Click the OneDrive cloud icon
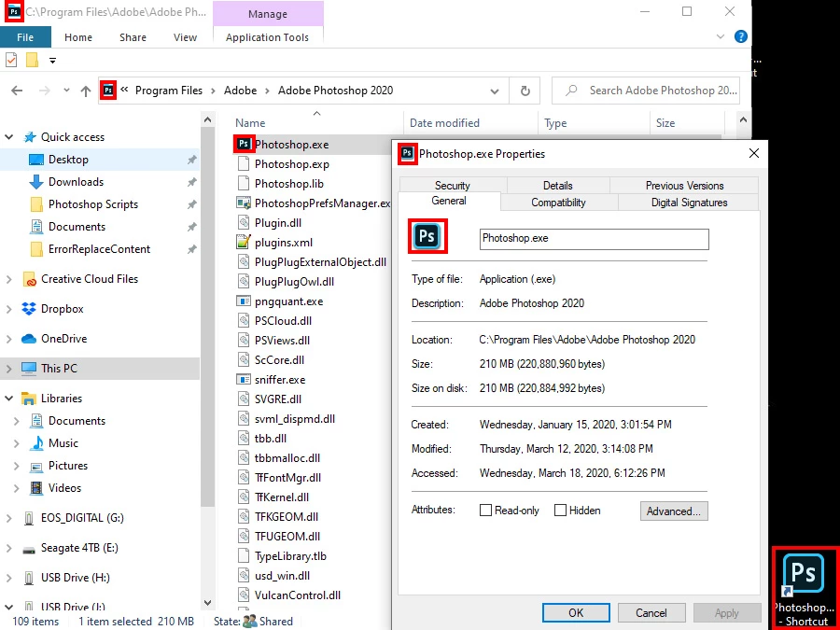Image resolution: width=840 pixels, height=630 pixels. coord(29,339)
